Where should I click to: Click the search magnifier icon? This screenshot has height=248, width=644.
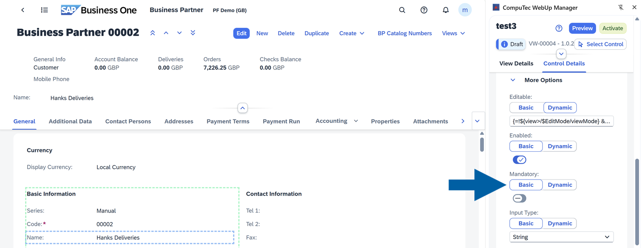pos(402,10)
